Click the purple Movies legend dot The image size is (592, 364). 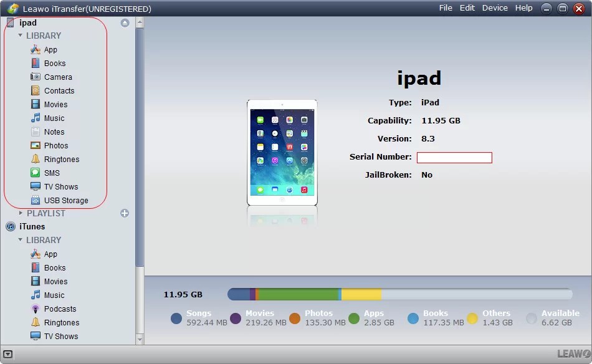point(236,318)
